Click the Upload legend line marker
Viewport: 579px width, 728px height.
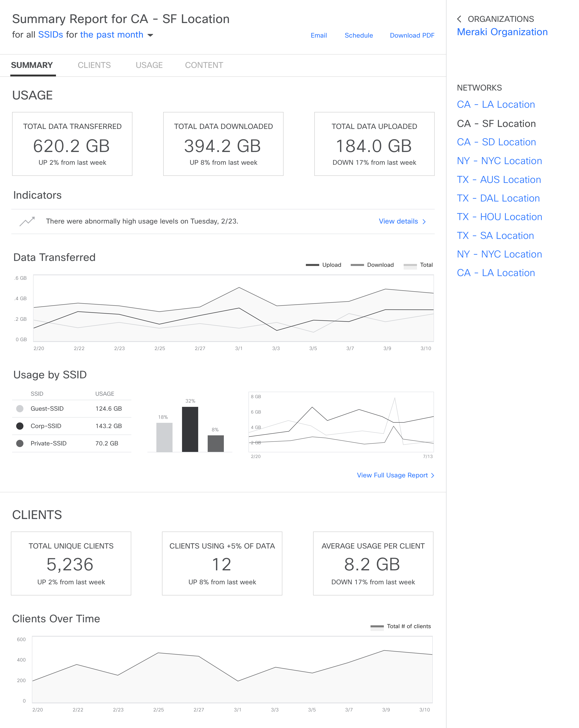click(x=312, y=265)
